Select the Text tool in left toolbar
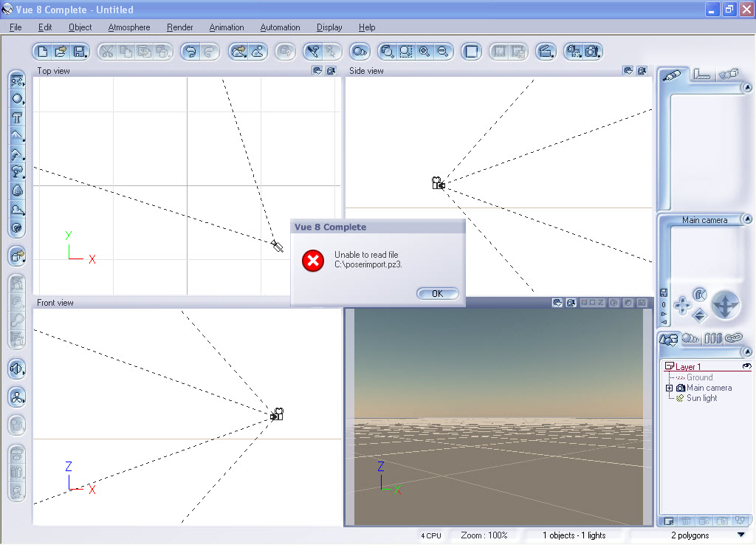756x545 pixels. pyautogui.click(x=17, y=117)
